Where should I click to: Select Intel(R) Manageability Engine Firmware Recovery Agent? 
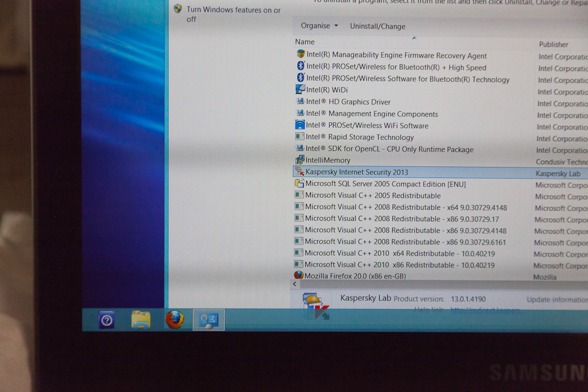coord(396,55)
